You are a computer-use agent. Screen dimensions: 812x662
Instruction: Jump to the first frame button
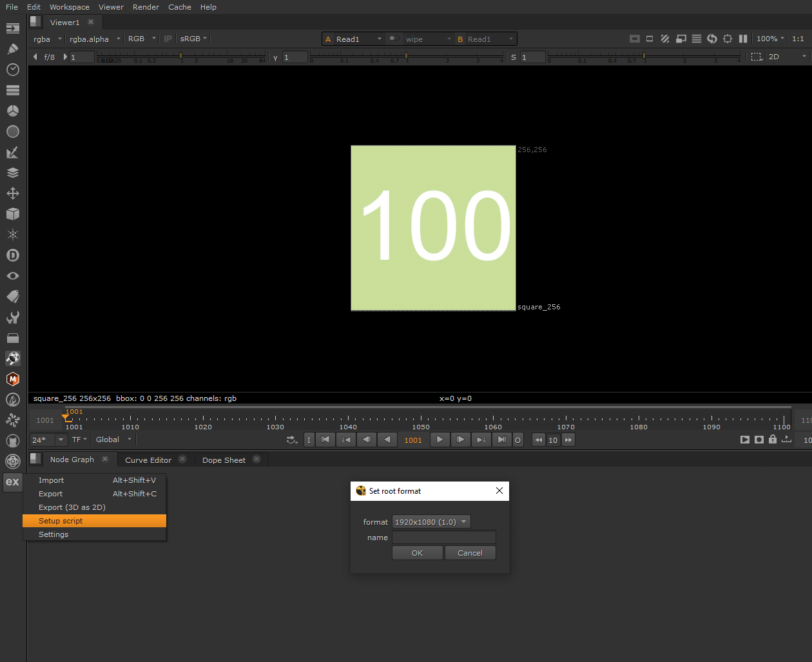(x=325, y=440)
